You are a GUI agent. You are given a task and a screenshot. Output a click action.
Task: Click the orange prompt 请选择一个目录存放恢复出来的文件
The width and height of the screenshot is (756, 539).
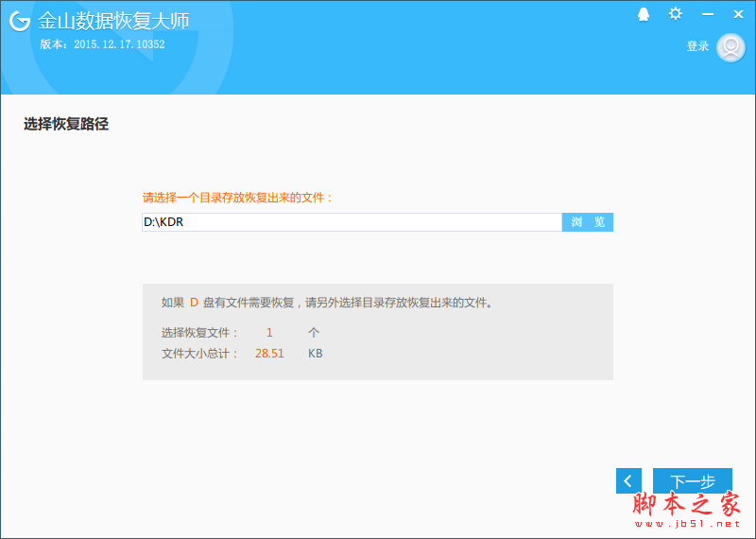click(238, 198)
